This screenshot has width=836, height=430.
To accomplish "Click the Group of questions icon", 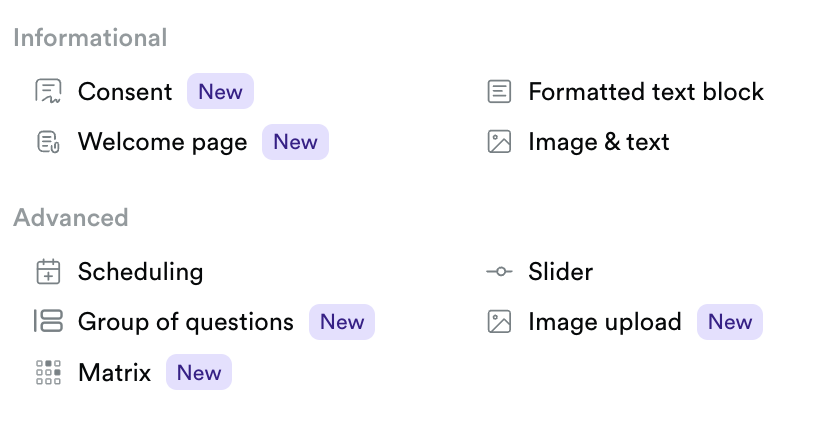I will (x=48, y=321).
